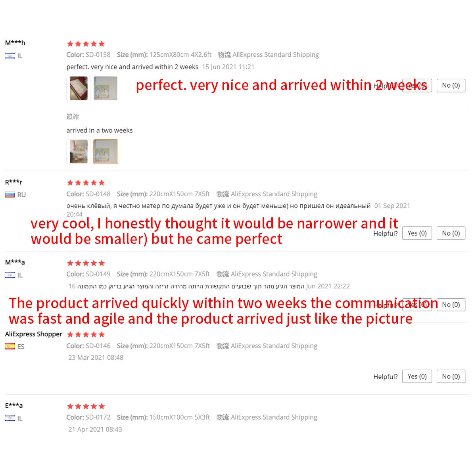Open first photo in M***h's original review
Image resolution: width=476 pixels, height=476 pixels.
point(79,88)
